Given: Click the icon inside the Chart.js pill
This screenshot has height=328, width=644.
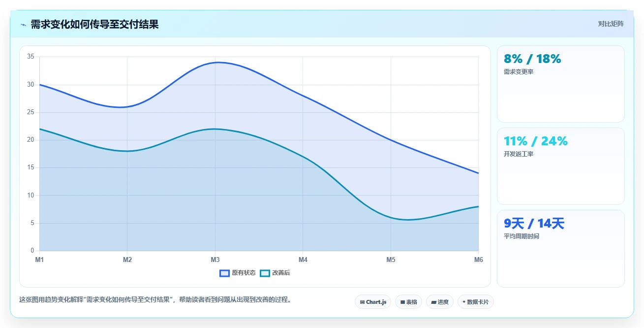Looking at the screenshot, I should 362,302.
